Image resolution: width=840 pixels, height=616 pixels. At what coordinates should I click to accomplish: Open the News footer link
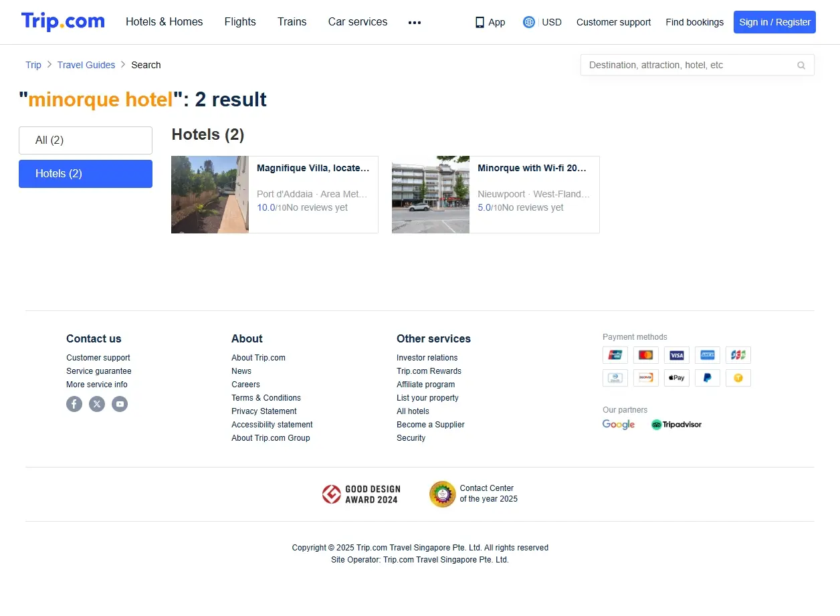[241, 371]
